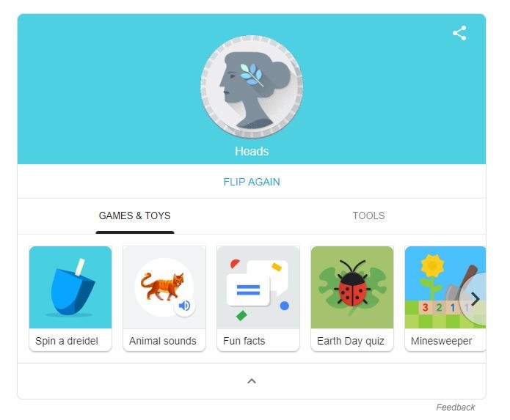Click the Minesweeper label

[441, 341]
